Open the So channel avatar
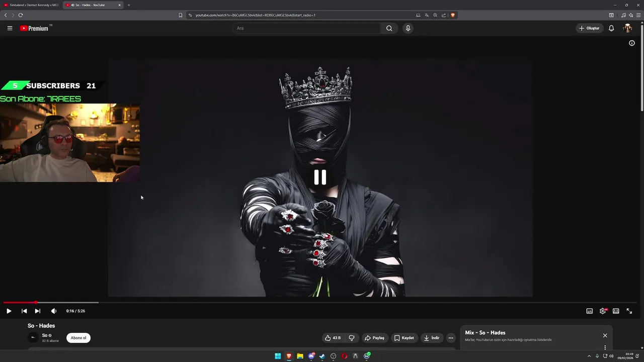Screen dimensions: 644x362 click(33, 338)
